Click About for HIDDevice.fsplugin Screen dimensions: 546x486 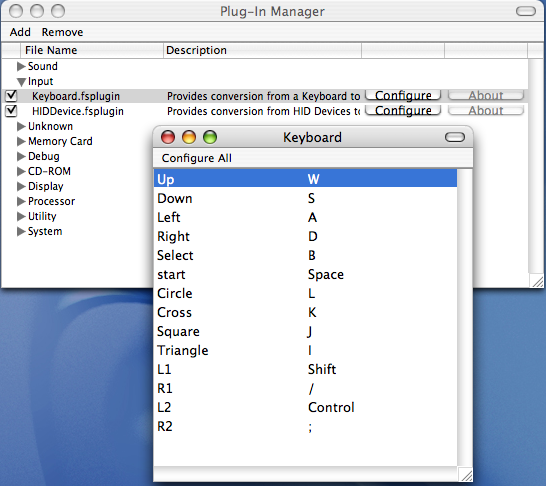486,111
